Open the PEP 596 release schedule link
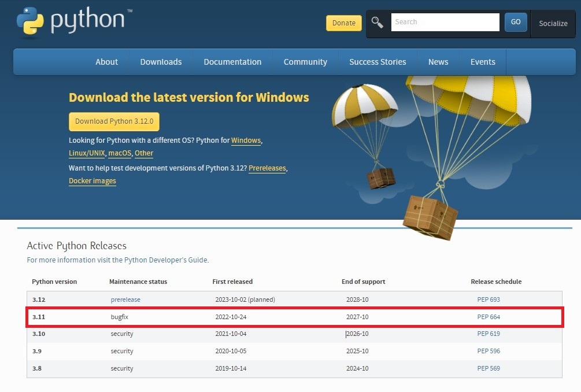The height and width of the screenshot is (392, 581). (x=489, y=351)
